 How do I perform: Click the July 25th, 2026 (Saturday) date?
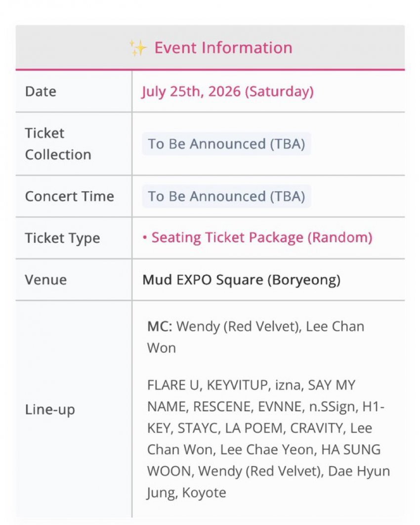point(228,91)
